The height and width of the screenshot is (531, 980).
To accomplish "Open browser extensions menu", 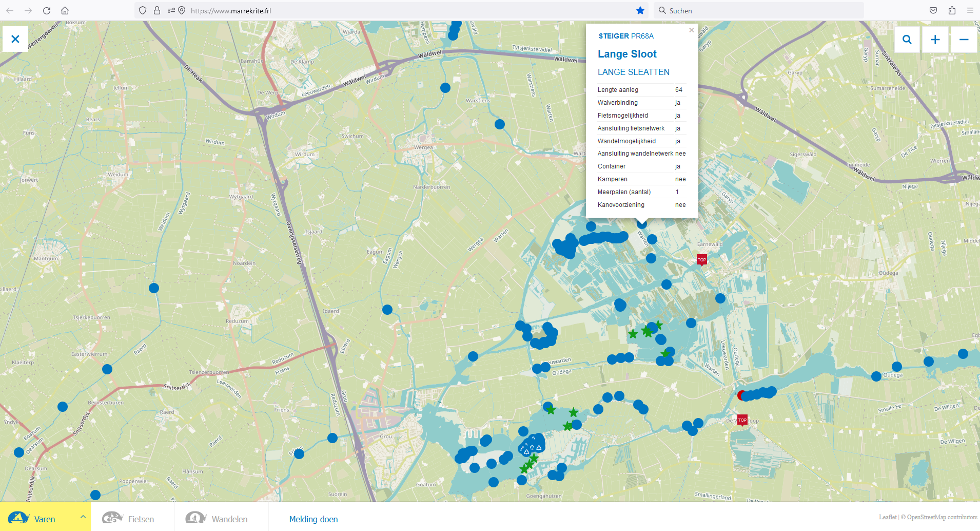I will coord(952,10).
